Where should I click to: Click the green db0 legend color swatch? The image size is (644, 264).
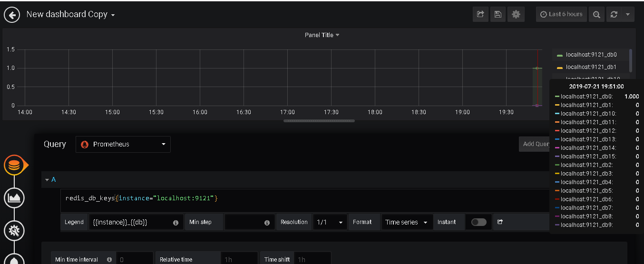559,56
